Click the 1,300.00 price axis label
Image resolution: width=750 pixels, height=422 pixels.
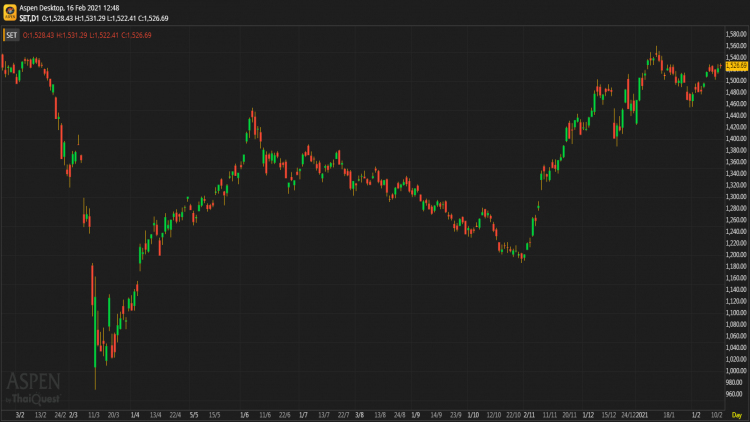pos(736,197)
